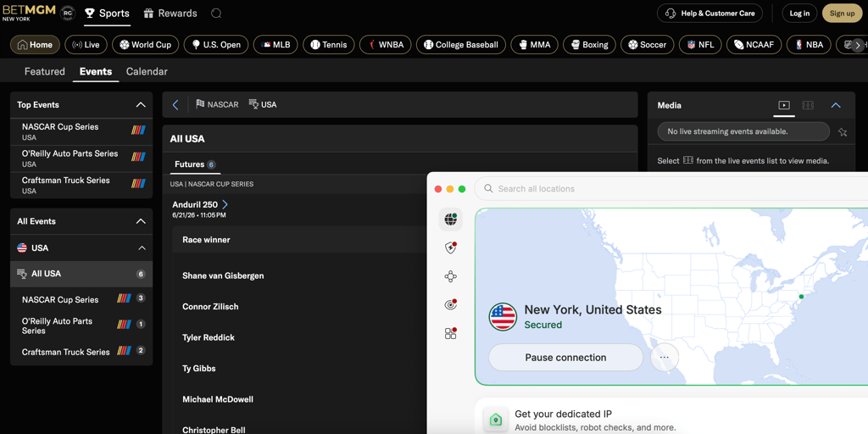
Task: Click the right arrow to show more sports
Action: 858,46
